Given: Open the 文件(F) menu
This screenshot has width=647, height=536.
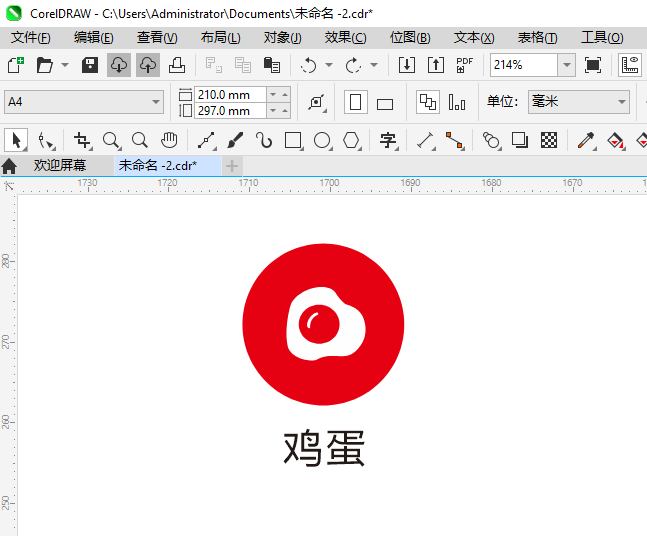Looking at the screenshot, I should coord(31,38).
